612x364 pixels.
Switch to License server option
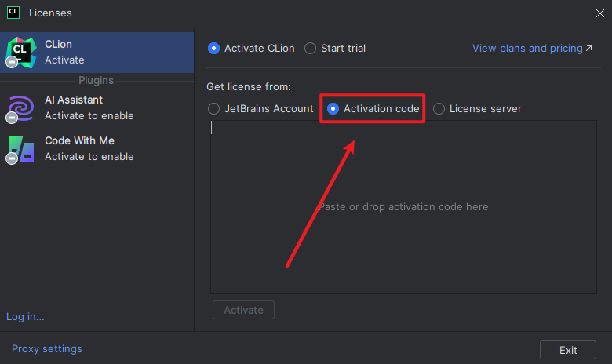click(x=439, y=109)
